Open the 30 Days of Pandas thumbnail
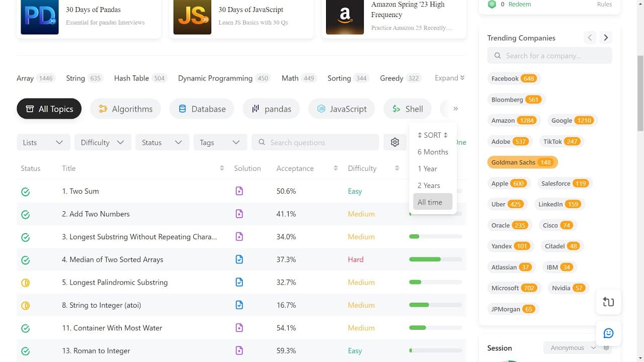The image size is (644, 362). coord(40,17)
